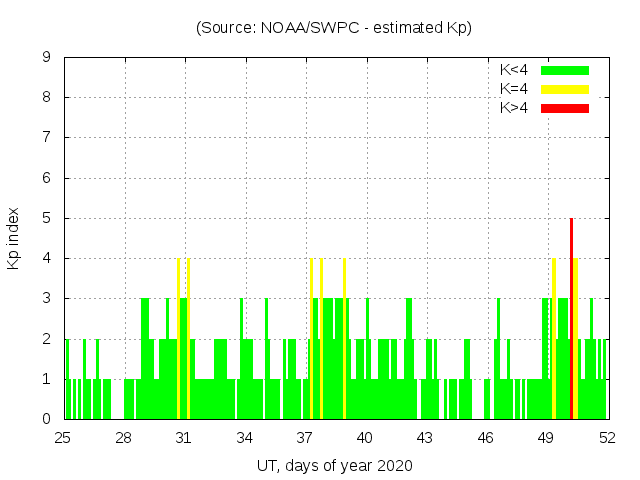Click the x-axis tick label 34
640x480 pixels.
click(x=244, y=438)
